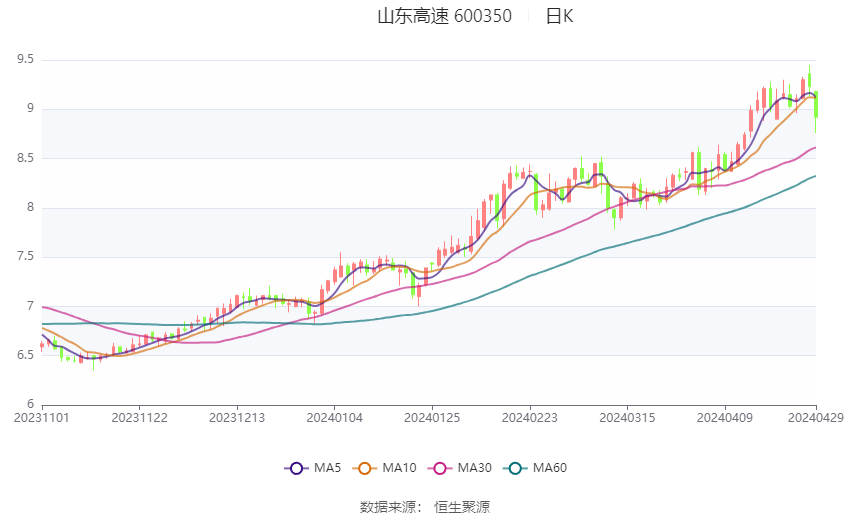
Task: Click the 20240315 date axis label
Action: [x=627, y=418]
